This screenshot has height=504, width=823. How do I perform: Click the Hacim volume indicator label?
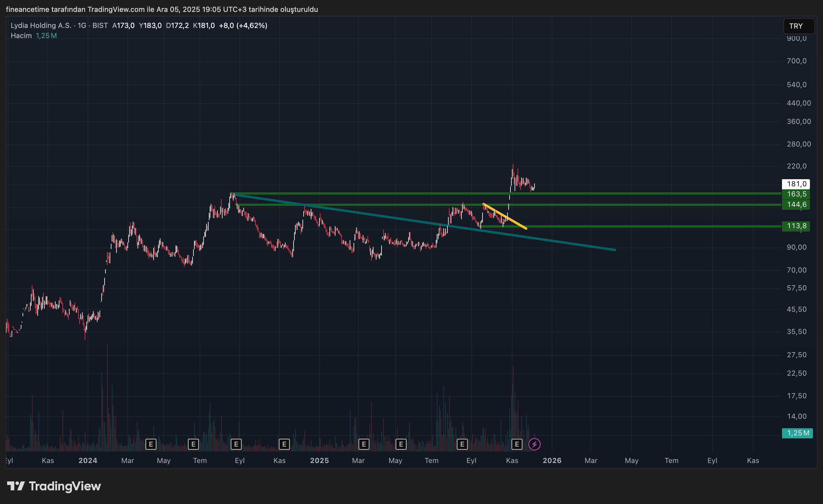pyautogui.click(x=21, y=35)
